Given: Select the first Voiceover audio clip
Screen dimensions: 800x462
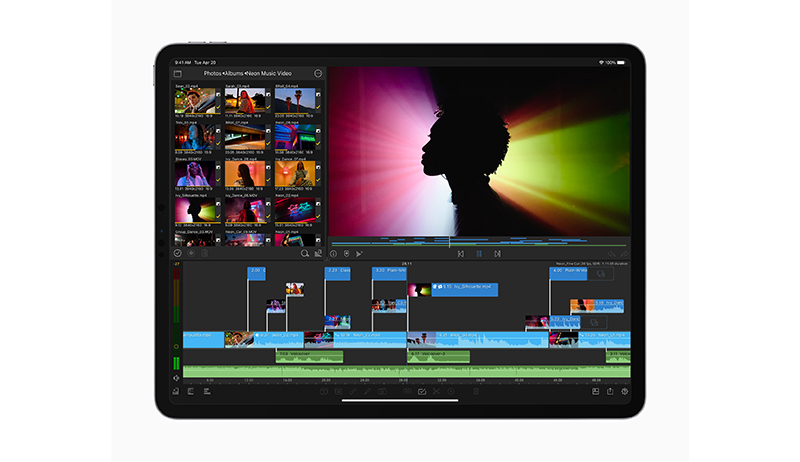Looking at the screenshot, I should click(x=310, y=356).
